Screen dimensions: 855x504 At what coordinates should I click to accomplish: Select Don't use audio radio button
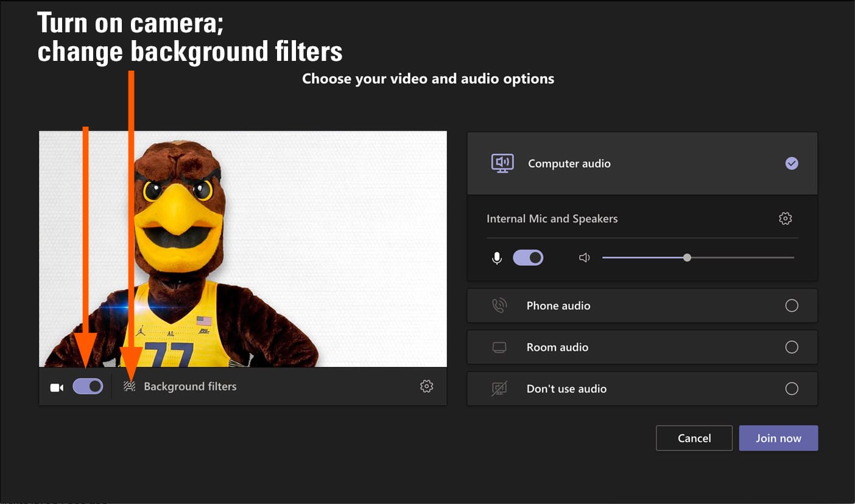coord(792,388)
